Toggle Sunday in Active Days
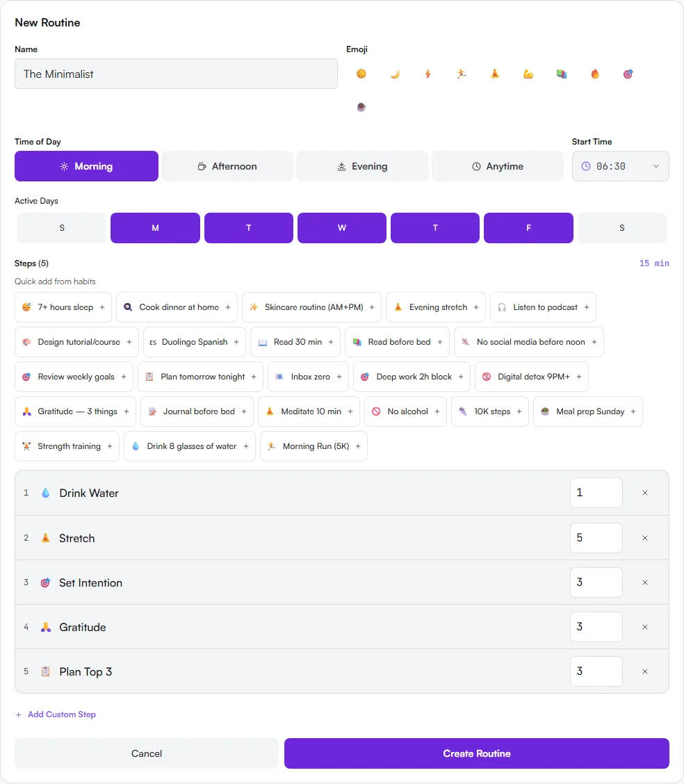The width and height of the screenshot is (684, 784). coord(62,228)
